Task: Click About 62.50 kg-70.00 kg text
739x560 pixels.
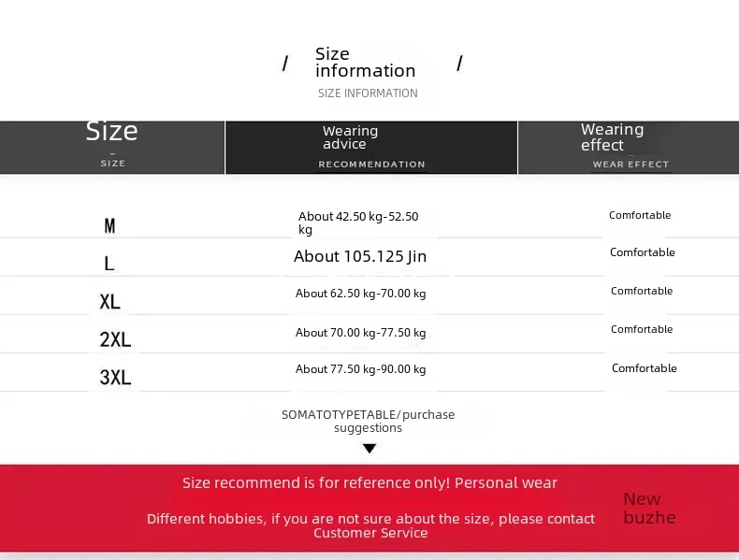Action: click(360, 294)
